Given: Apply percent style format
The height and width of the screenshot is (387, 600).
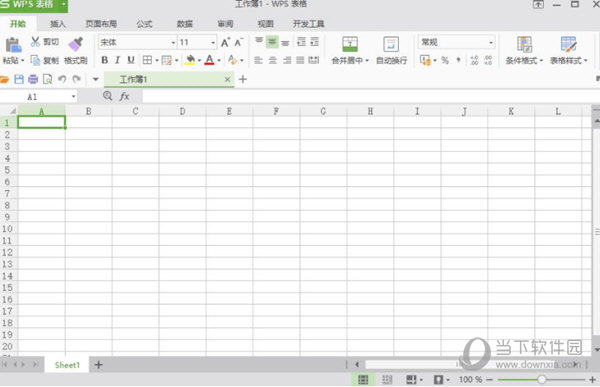Looking at the screenshot, I should tap(445, 60).
